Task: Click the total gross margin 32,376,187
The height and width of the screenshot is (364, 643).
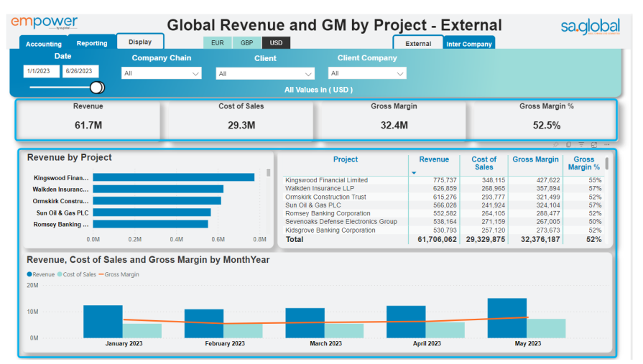Action: click(540, 239)
